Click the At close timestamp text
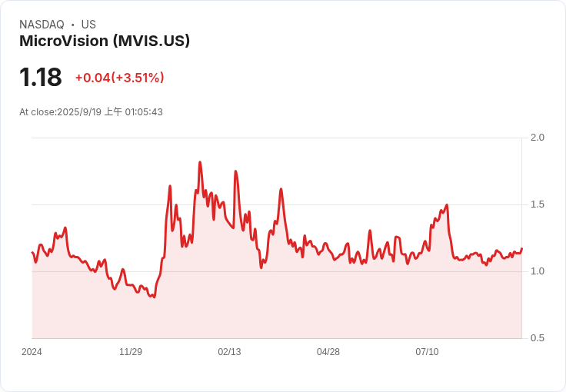Screen dimensions: 566x392 point(91,111)
